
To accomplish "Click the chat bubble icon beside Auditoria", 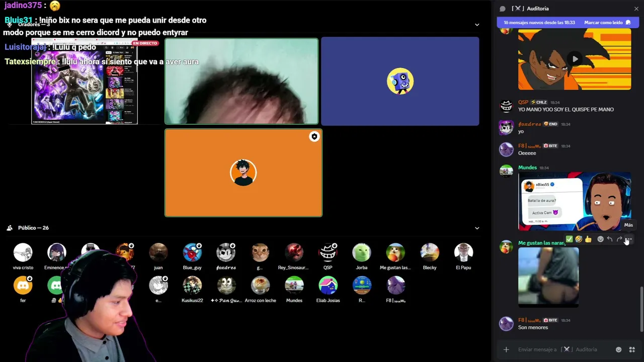I will click(x=502, y=9).
